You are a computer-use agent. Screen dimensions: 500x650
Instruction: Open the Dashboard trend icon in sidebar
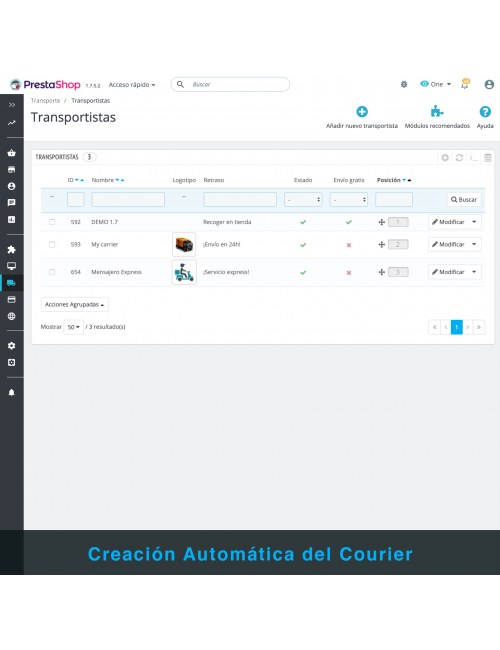pyautogui.click(x=12, y=123)
